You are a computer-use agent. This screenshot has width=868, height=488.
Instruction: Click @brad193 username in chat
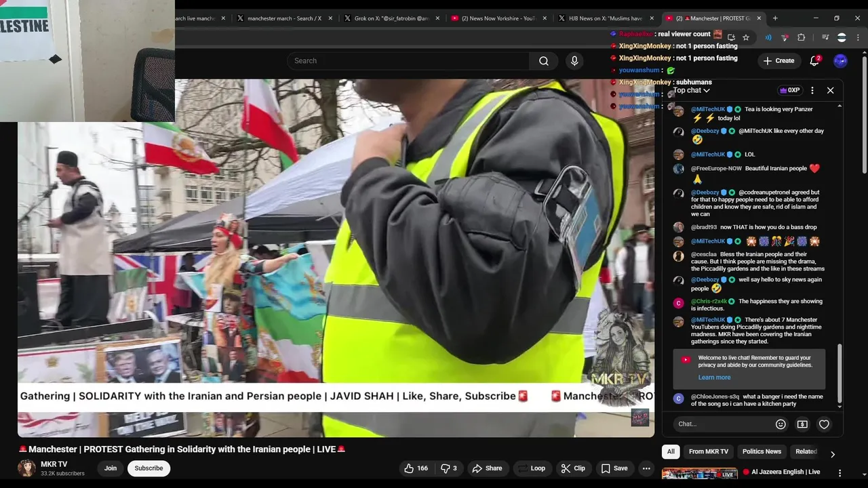click(703, 228)
